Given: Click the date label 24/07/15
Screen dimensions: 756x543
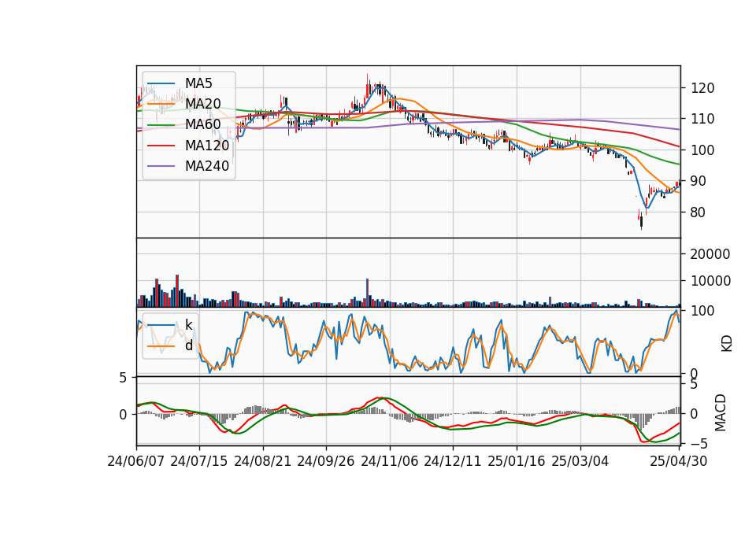Looking at the screenshot, I should (199, 462).
